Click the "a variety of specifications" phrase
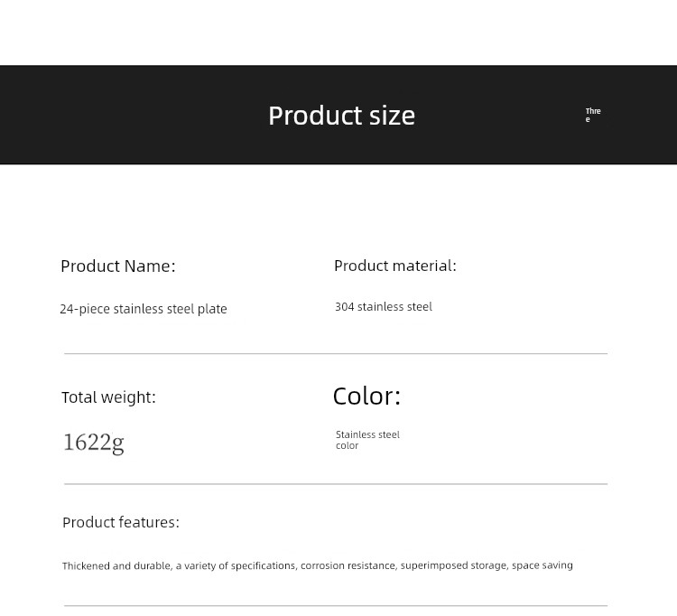The image size is (677, 616). point(236,566)
